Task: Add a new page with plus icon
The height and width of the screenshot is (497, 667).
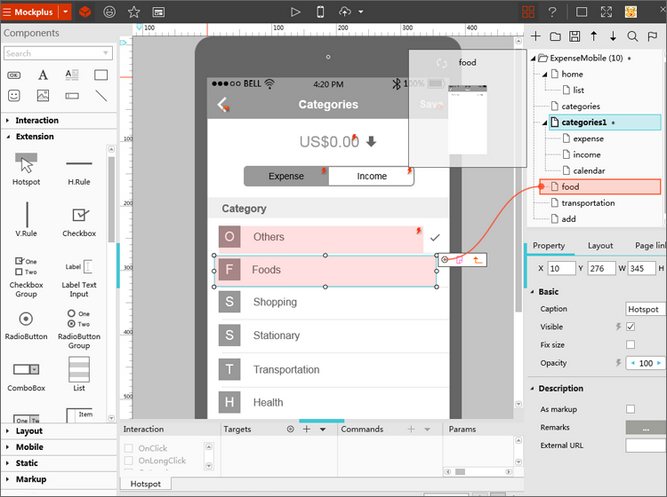Action: click(536, 37)
